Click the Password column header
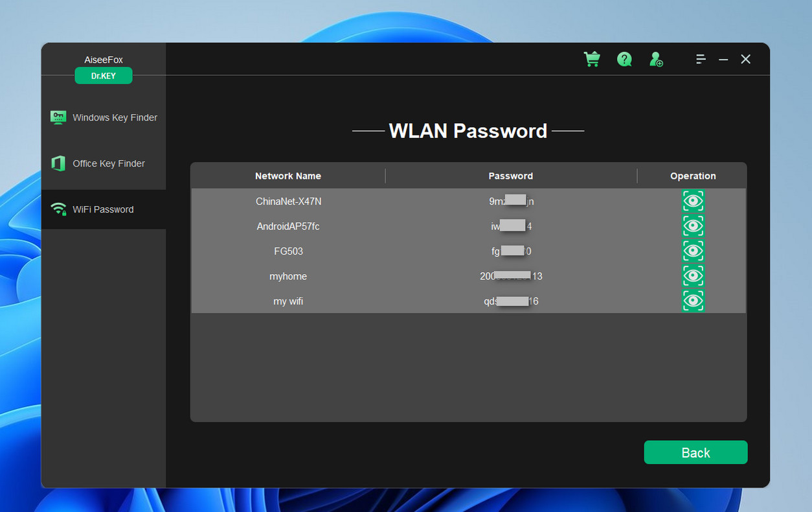The width and height of the screenshot is (812, 512). click(511, 176)
